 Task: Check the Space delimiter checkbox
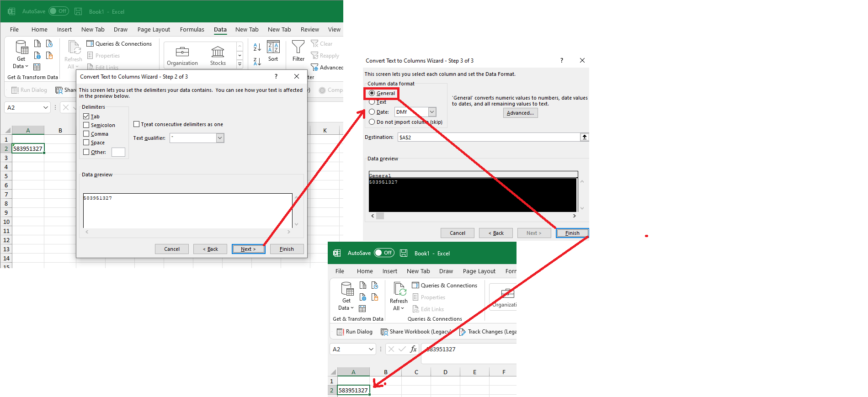[86, 143]
